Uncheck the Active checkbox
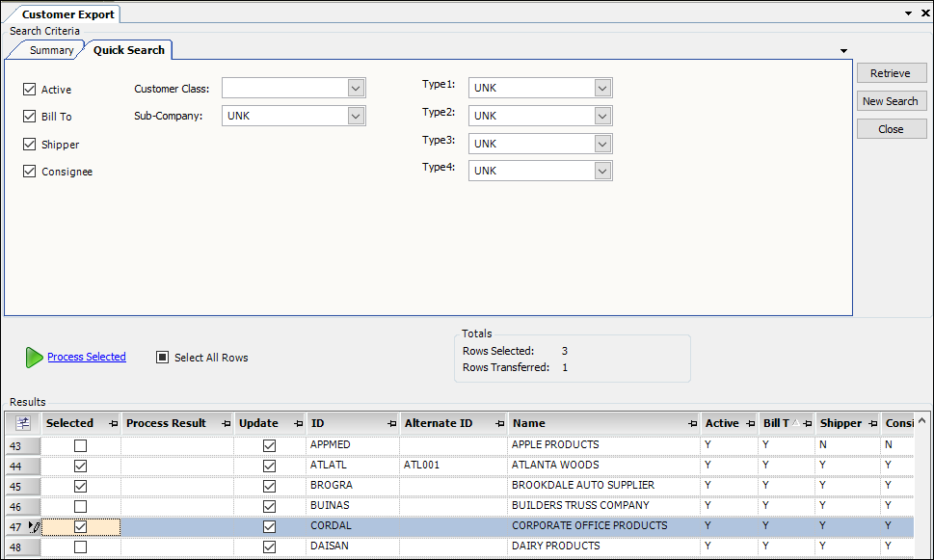 29,90
